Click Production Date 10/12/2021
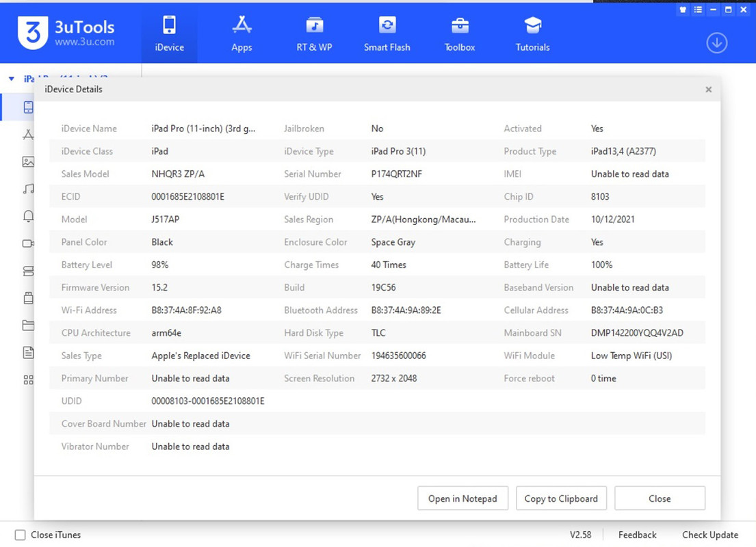Image resolution: width=756 pixels, height=547 pixels. point(613,219)
